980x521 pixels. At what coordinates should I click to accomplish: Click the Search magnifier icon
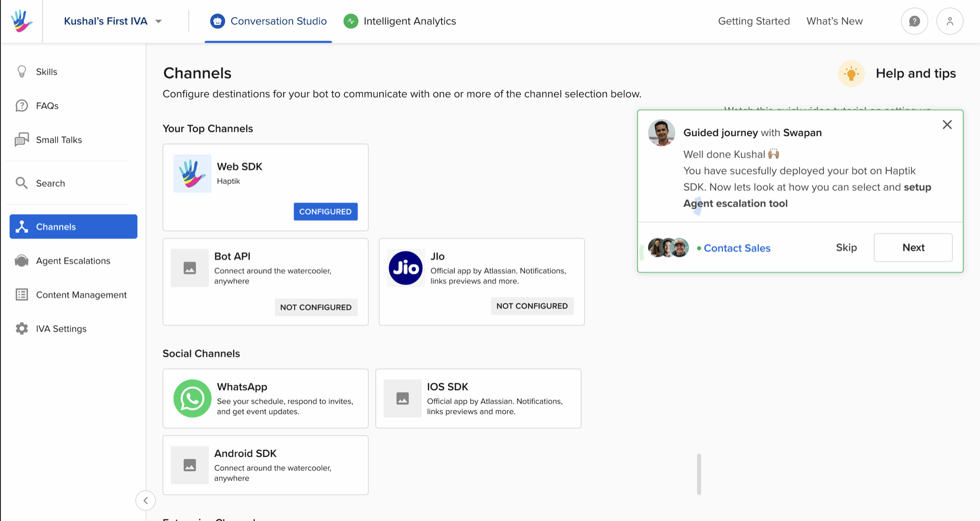click(21, 183)
